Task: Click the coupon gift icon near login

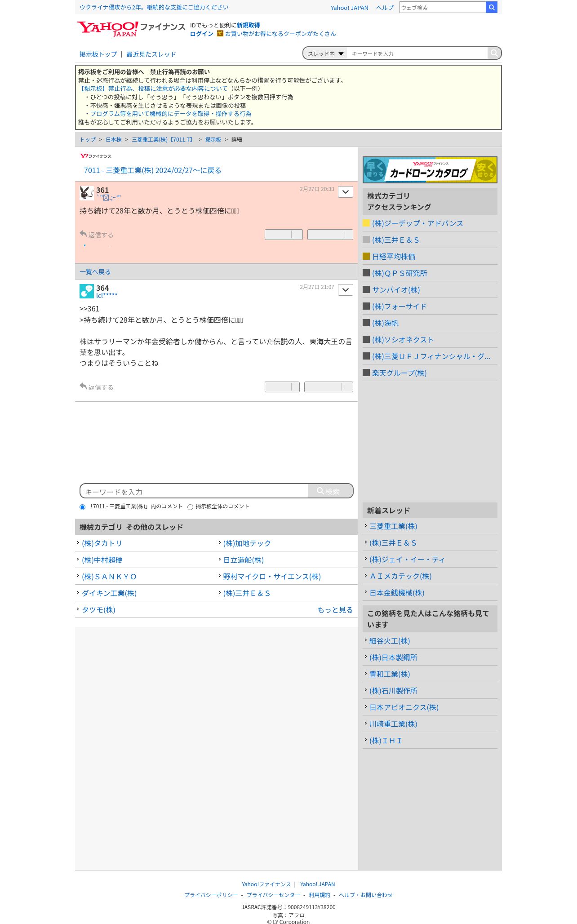Action: pos(220,33)
